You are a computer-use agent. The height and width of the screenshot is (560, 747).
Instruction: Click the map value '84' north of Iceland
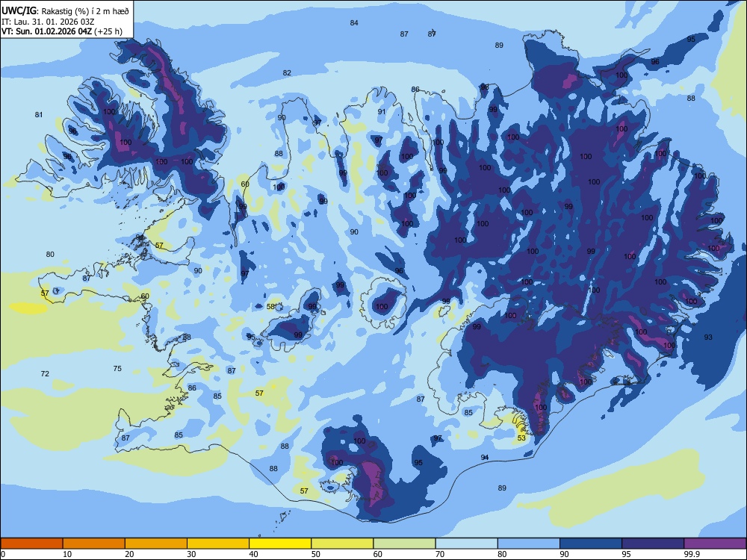[354, 23]
